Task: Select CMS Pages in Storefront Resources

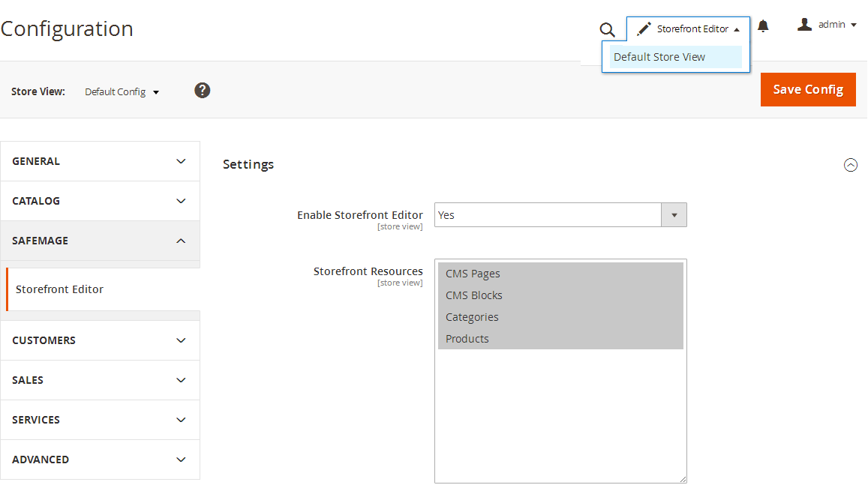Action: click(473, 274)
